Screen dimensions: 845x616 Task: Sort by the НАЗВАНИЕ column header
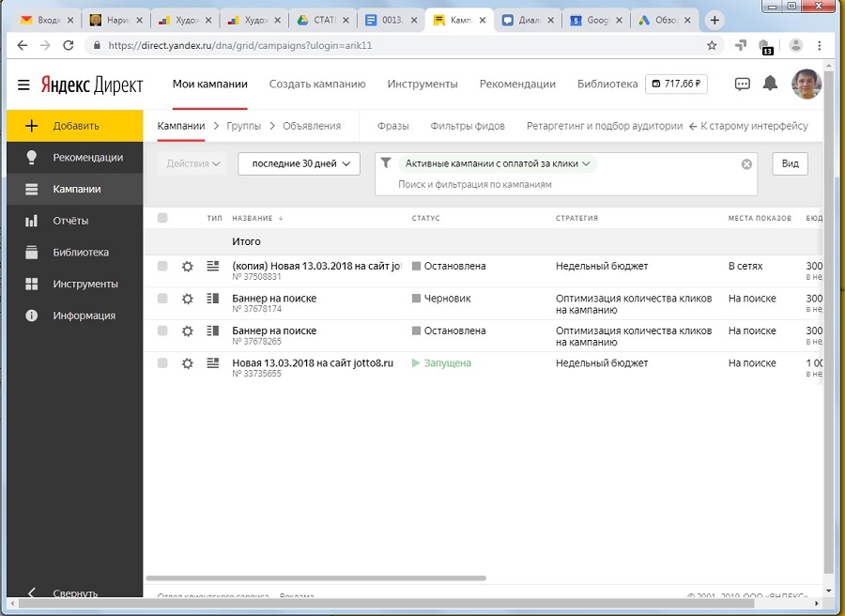pos(257,218)
